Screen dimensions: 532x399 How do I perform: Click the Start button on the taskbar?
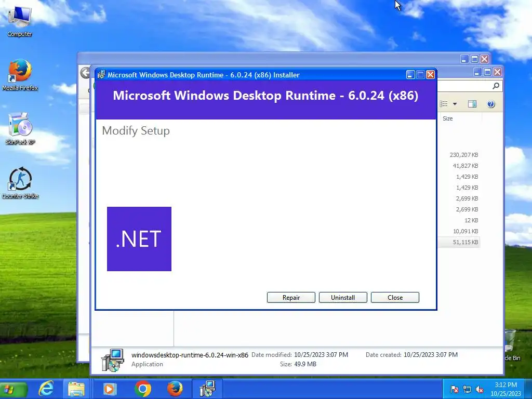12,389
